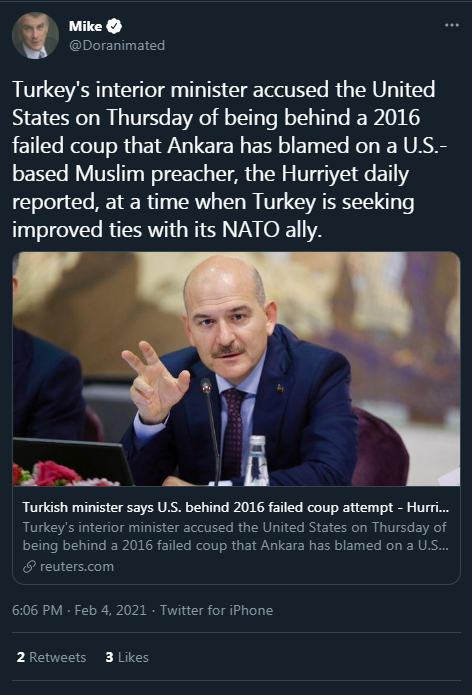This screenshot has width=472, height=695.
Task: Click the Feb 4, 2021 date
Action: click(x=110, y=610)
